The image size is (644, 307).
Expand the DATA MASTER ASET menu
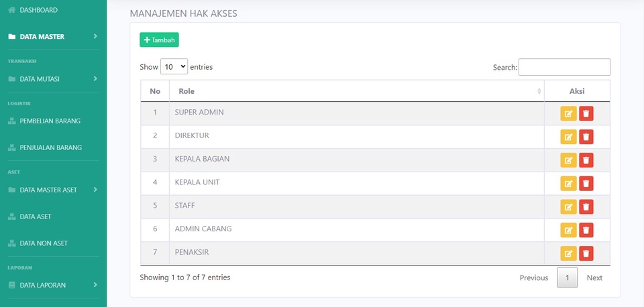coord(53,190)
